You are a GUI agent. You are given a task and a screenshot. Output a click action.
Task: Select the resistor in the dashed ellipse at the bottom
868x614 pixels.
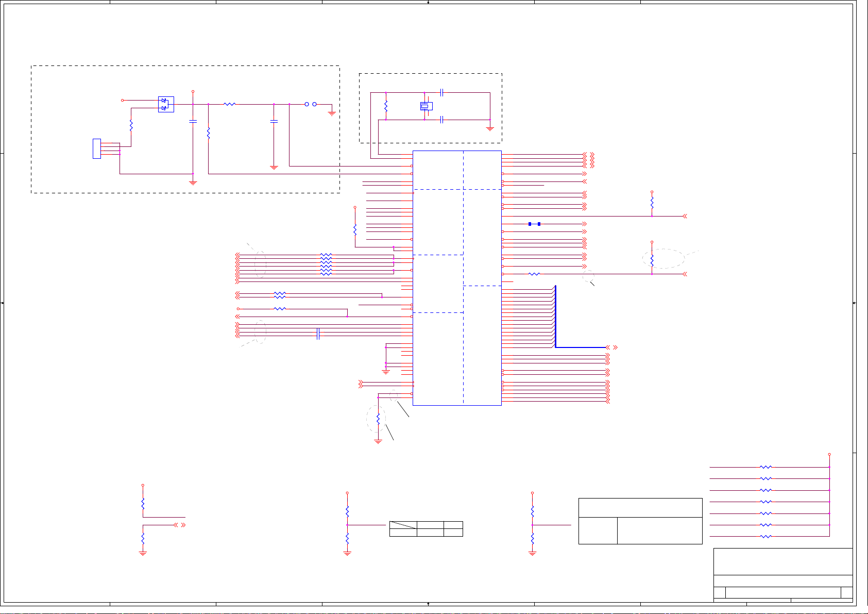[378, 419]
